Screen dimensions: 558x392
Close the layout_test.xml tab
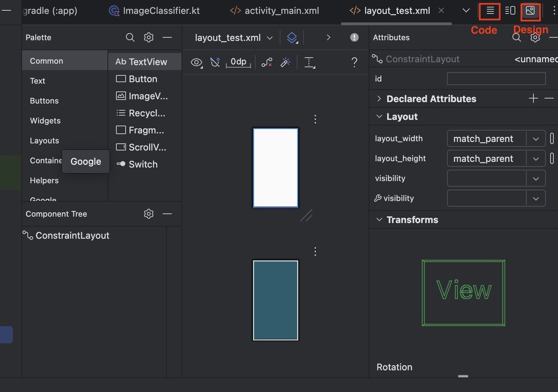click(x=441, y=10)
